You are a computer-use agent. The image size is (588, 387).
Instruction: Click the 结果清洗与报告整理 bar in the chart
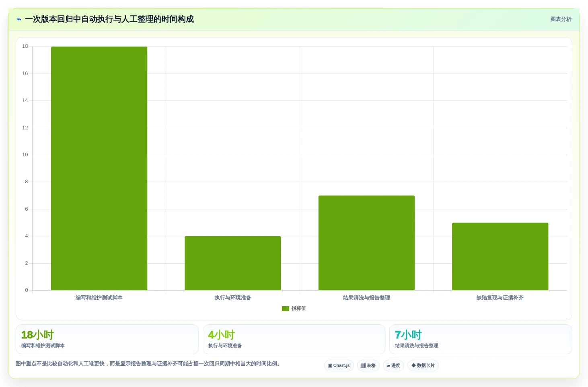click(x=366, y=243)
